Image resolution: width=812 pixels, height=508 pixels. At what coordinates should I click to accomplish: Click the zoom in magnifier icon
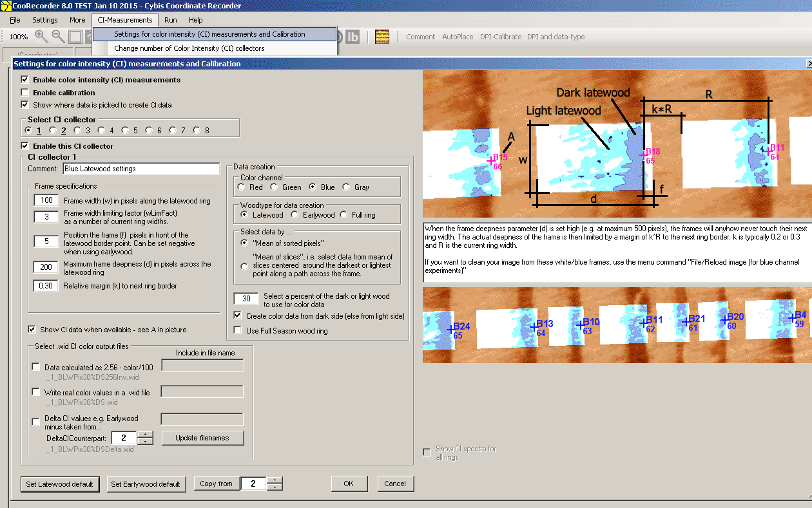(x=41, y=37)
